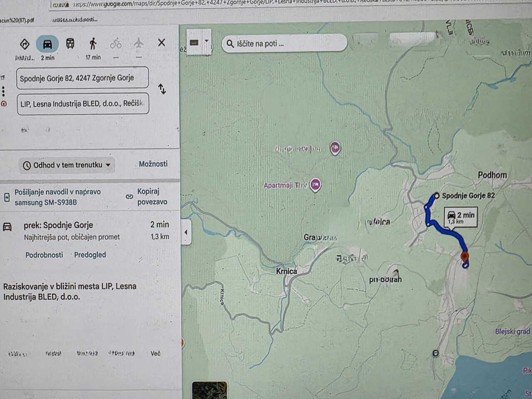Swap starting point and destination
This screenshot has height=399, width=532.
click(162, 89)
